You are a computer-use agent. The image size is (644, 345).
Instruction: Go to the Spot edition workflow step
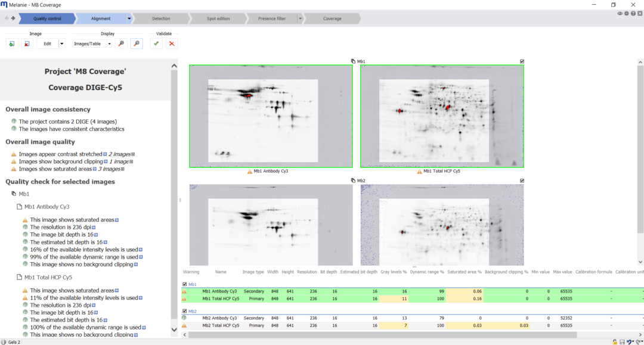[218, 18]
